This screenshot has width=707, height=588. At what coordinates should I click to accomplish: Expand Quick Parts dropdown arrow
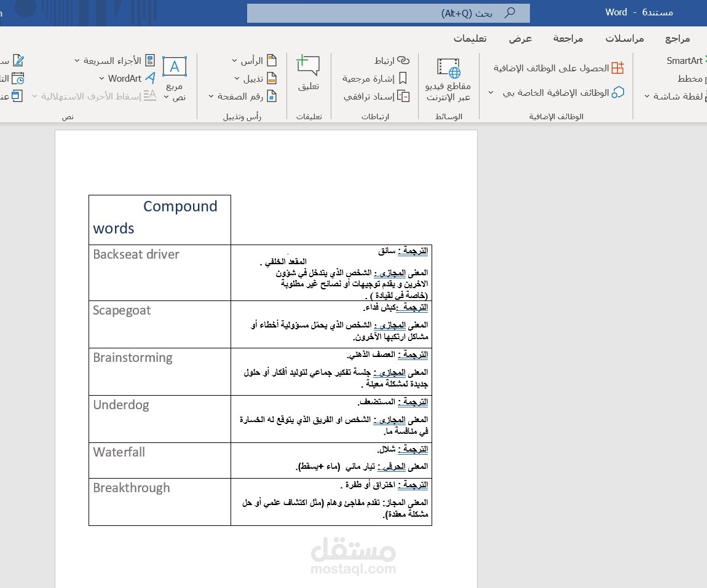(77, 61)
